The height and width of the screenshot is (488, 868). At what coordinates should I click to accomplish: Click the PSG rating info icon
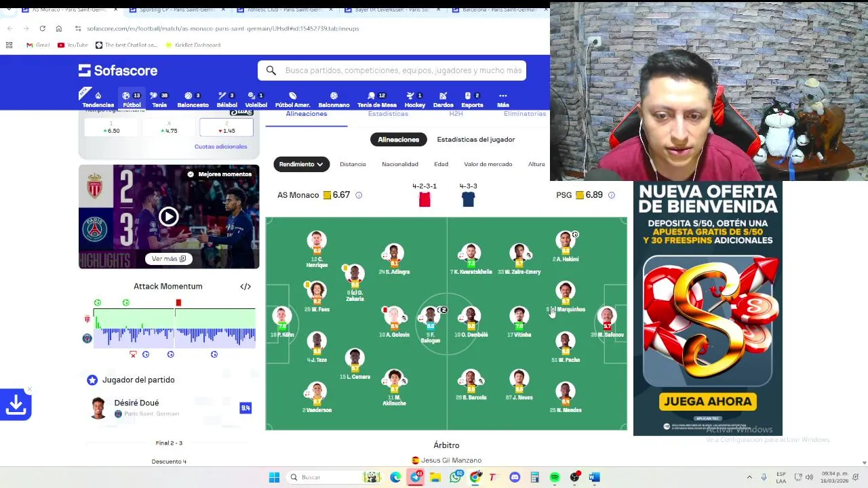click(x=611, y=195)
